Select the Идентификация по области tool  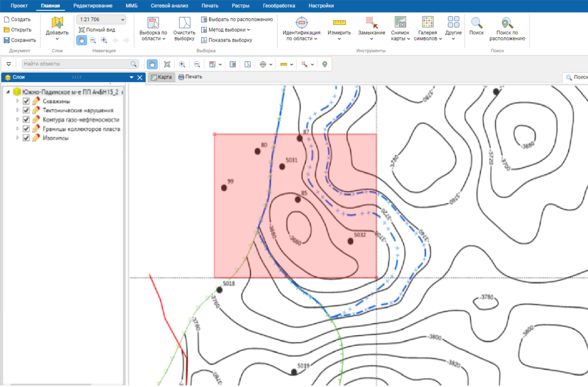[301, 23]
